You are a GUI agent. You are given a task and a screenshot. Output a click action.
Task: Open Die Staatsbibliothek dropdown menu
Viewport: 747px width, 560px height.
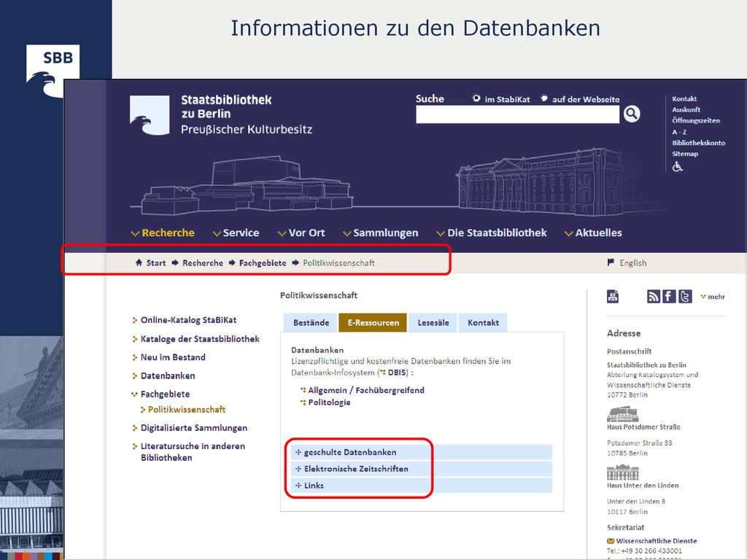(492, 233)
